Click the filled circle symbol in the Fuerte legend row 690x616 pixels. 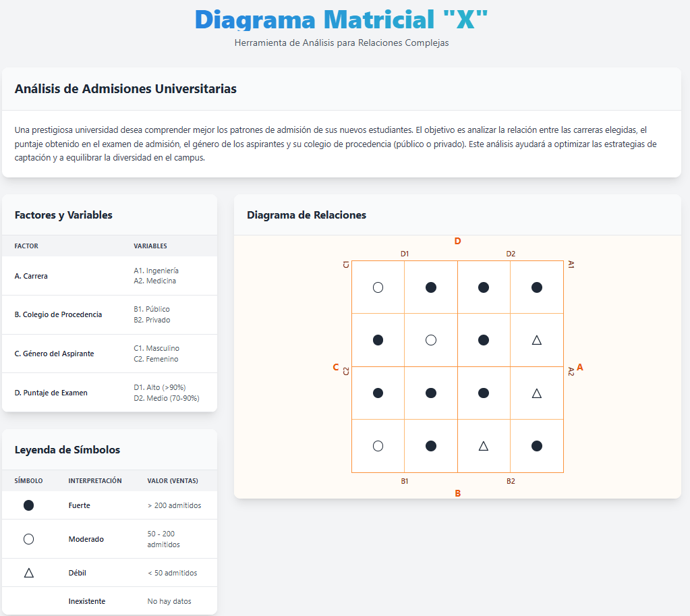click(x=28, y=505)
